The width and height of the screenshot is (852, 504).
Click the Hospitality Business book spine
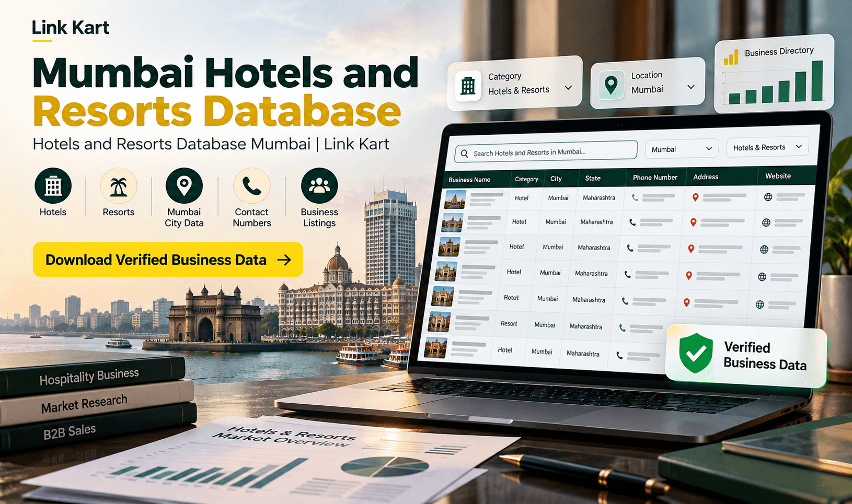pyautogui.click(x=93, y=376)
